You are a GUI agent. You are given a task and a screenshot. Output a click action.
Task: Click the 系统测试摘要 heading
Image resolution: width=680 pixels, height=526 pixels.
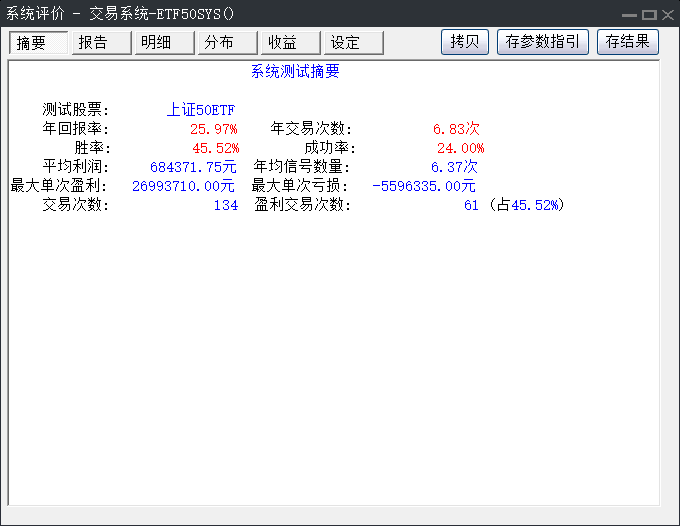point(295,72)
